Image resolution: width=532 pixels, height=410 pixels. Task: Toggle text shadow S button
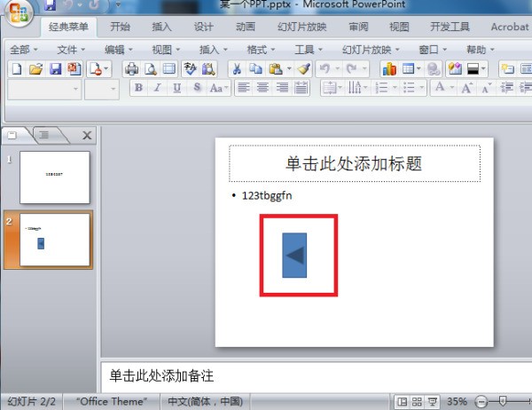(197, 88)
